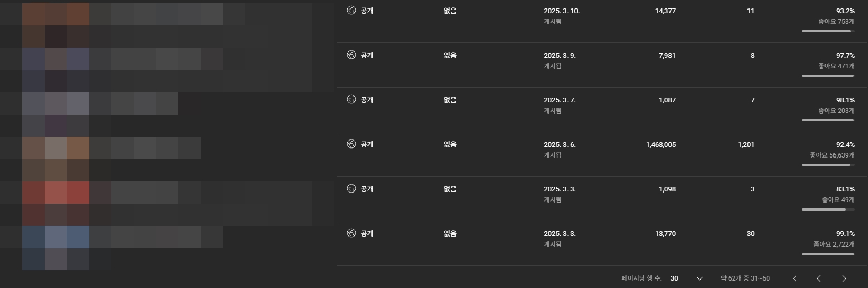This screenshot has width=868, height=288.
Task: Click like ratio bar showing 92.4%
Action: tap(828, 165)
